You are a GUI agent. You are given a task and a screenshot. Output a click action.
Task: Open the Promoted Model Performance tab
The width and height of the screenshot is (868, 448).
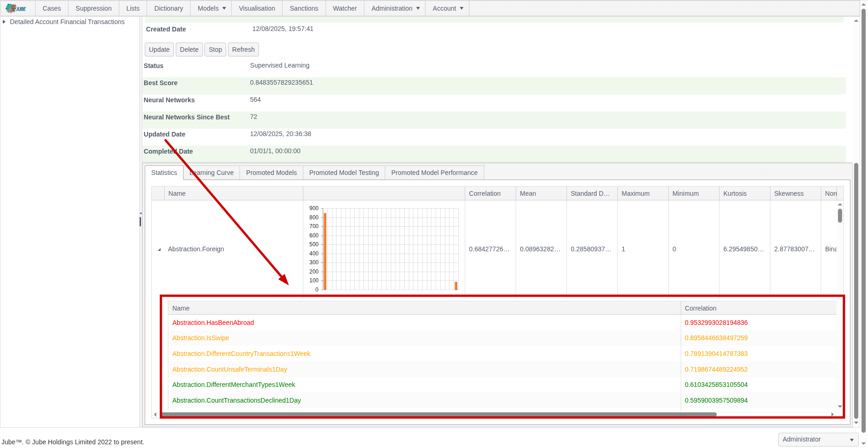pos(434,173)
